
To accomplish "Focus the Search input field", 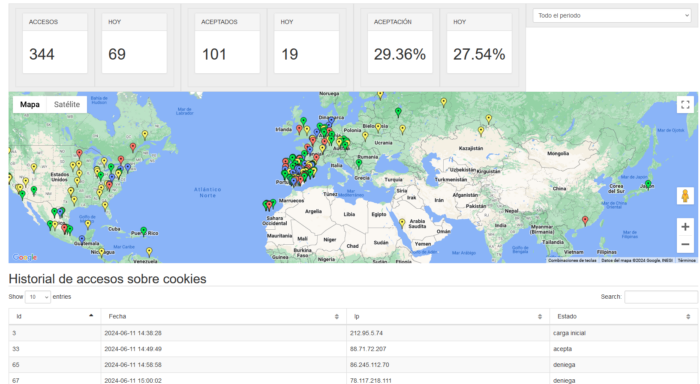I will pos(661,297).
